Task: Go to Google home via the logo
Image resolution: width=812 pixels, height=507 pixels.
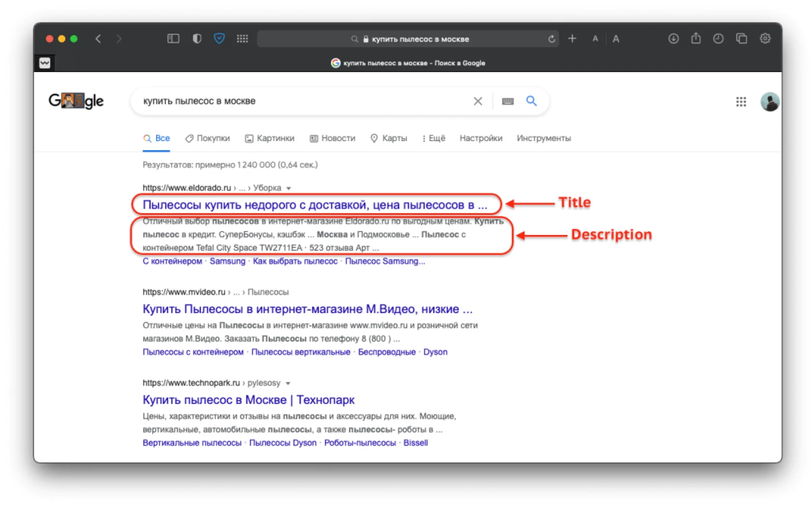Action: point(76,101)
